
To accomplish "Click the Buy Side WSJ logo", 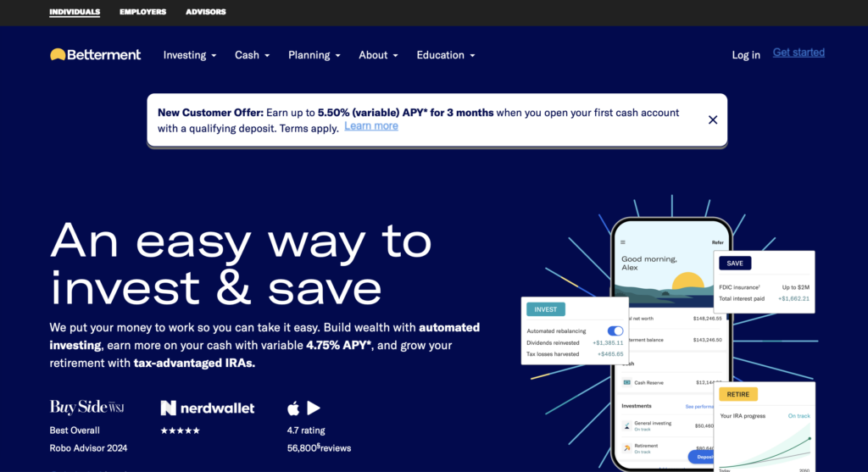I will click(x=87, y=408).
